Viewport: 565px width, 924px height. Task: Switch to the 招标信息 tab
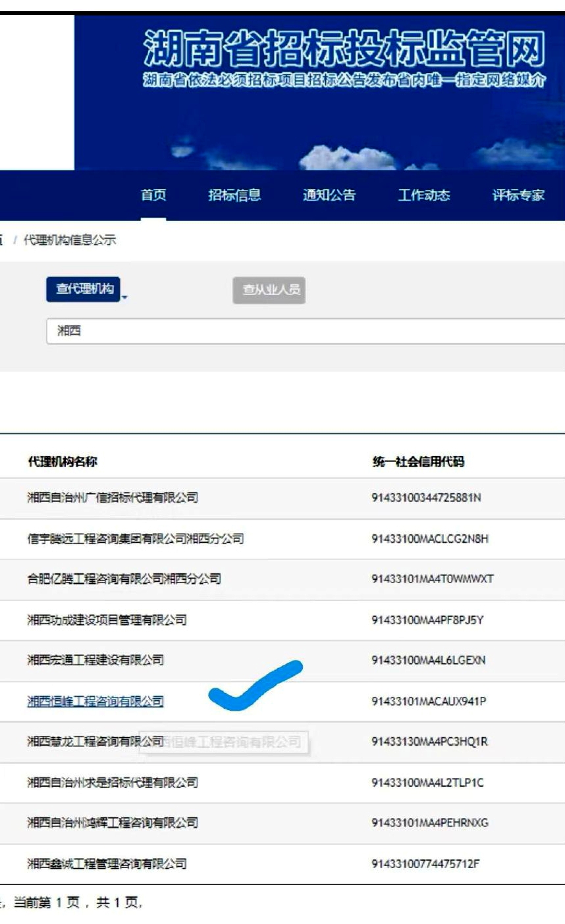coord(235,195)
